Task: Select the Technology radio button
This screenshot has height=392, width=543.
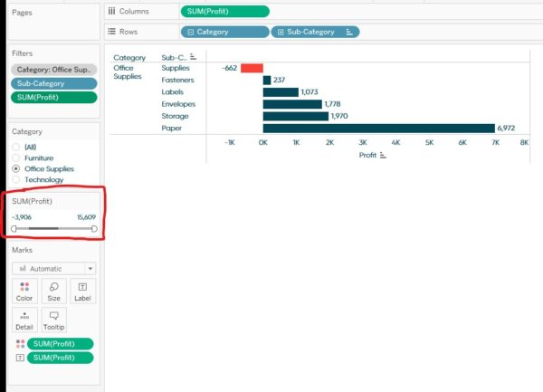Action: tap(16, 179)
